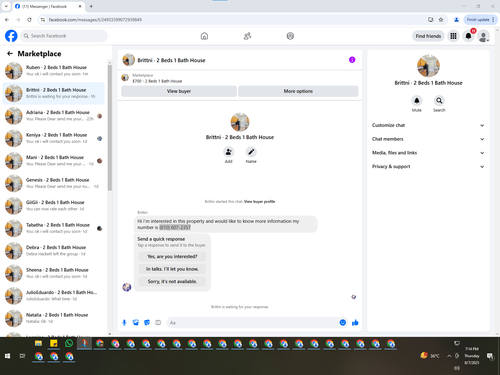Expand Customize chat section

[x=428, y=125]
